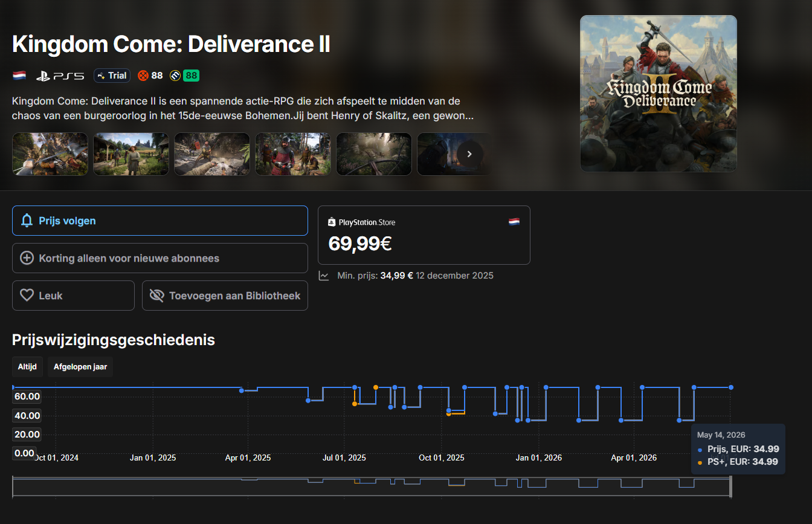Click the PlayStation Store logo in price card
The image size is (812, 524).
pyautogui.click(x=361, y=222)
